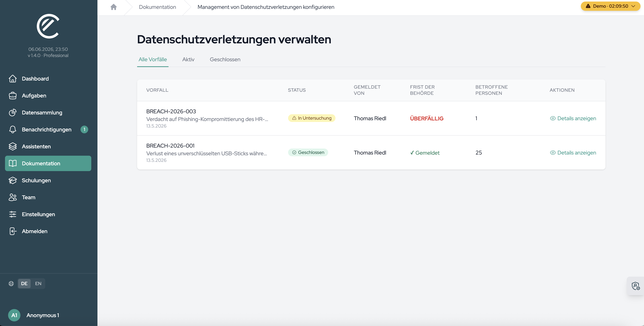This screenshot has width=644, height=326.
Task: Click the GEMELDET VON column header
Action: (367, 90)
